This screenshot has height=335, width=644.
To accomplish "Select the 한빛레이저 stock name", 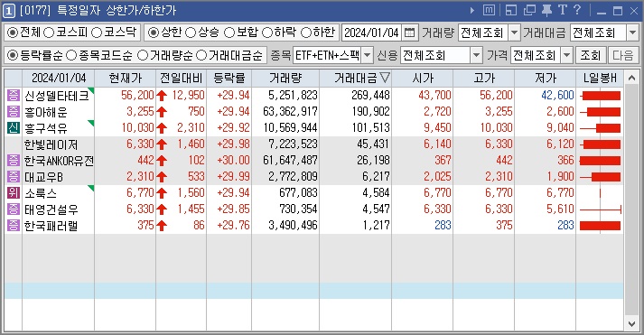I will tap(51, 144).
